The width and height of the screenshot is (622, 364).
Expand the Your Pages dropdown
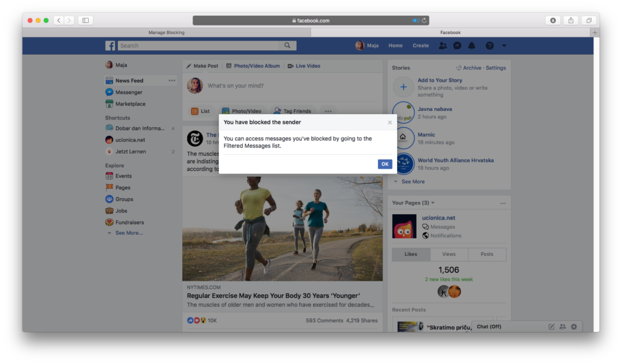point(432,203)
